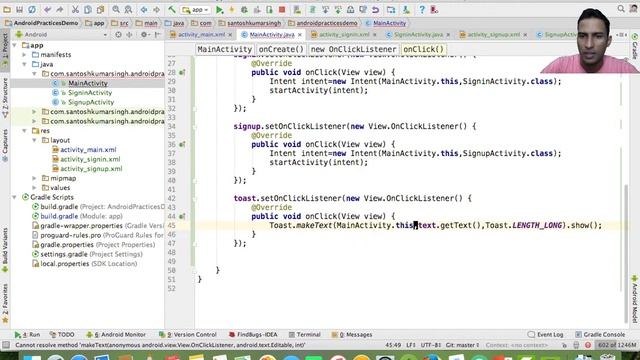Click the Project Structure toolbar icon
The height and width of the screenshot is (360, 640).
point(391,9)
